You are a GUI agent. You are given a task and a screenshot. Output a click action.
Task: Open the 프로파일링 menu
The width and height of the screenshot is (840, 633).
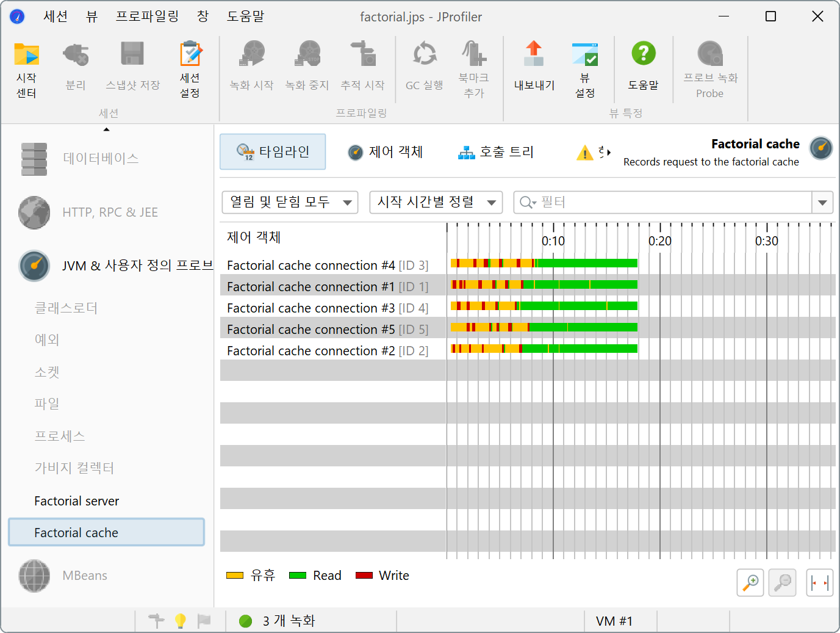(148, 16)
